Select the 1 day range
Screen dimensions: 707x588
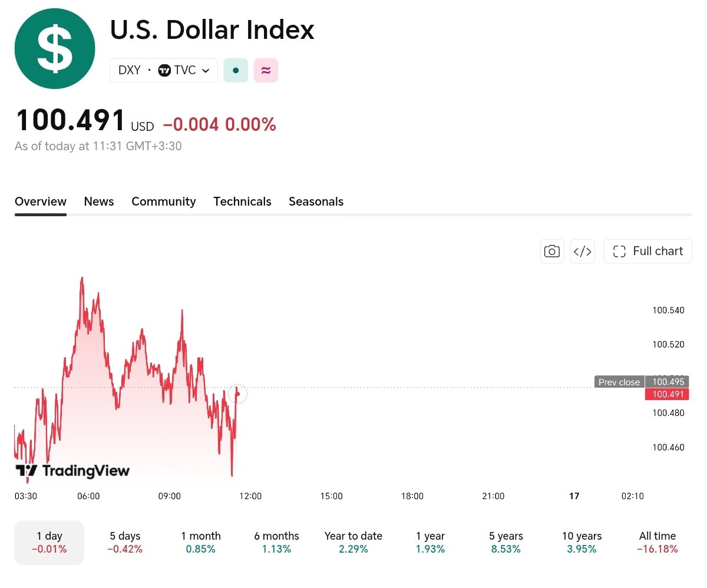click(x=49, y=543)
